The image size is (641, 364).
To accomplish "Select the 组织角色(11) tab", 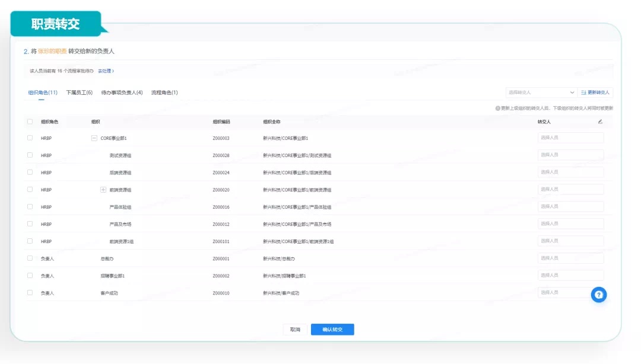I will click(43, 92).
